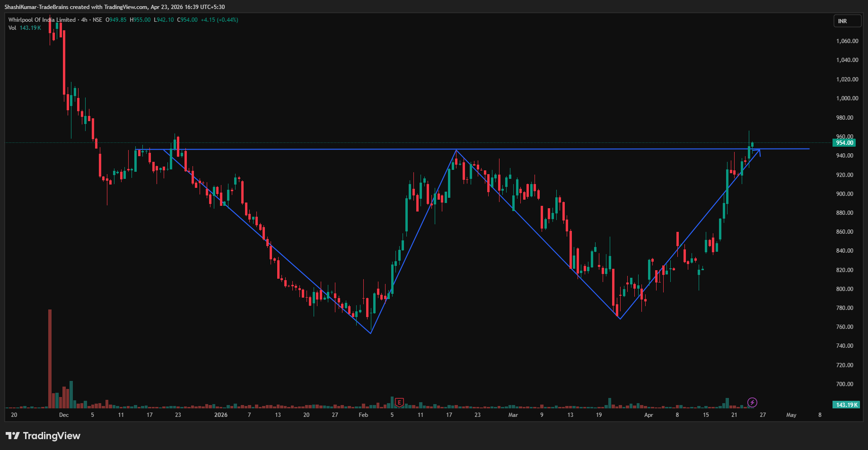
Task: Open the INR currency selector
Action: pos(847,21)
